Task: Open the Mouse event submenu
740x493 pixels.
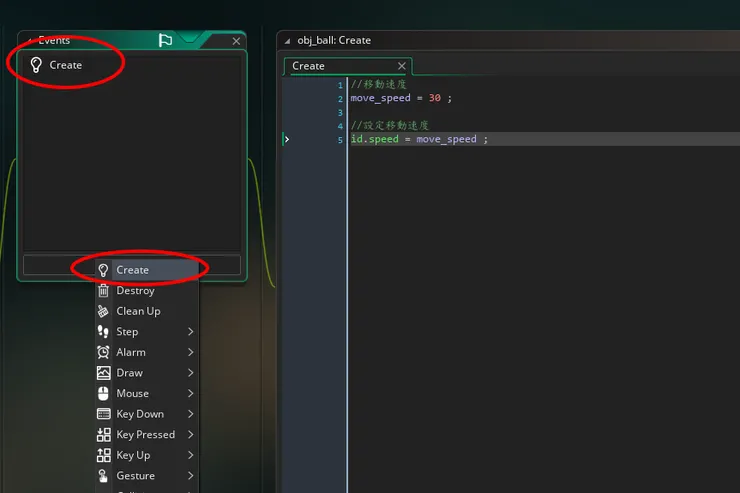Action: point(147,393)
